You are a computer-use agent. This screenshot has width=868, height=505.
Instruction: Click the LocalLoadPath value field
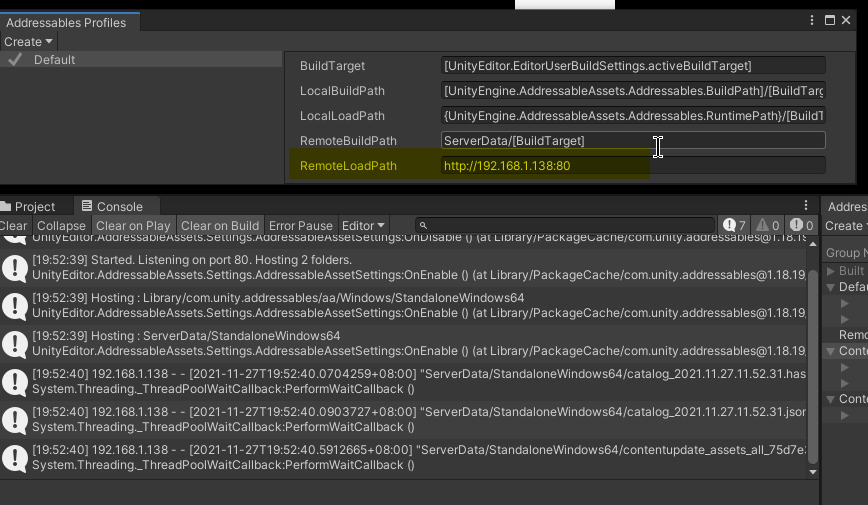point(633,115)
